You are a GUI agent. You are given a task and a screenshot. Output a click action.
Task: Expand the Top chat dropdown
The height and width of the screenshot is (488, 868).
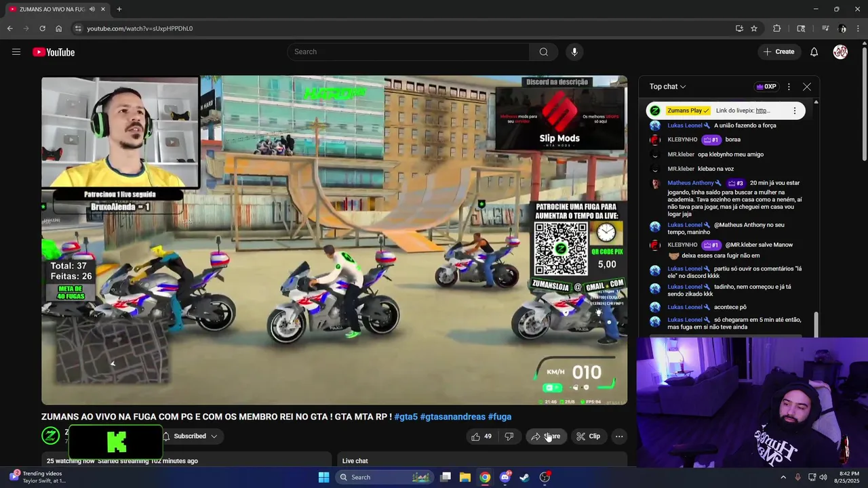click(x=667, y=87)
